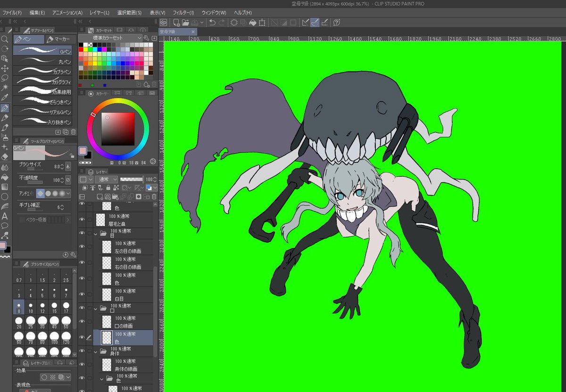Choose the 入り抜きペン sub tool
Screen dimensions: 566x392
[43, 122]
